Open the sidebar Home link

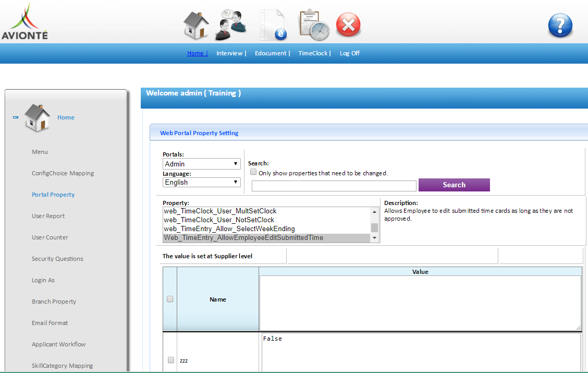point(66,117)
